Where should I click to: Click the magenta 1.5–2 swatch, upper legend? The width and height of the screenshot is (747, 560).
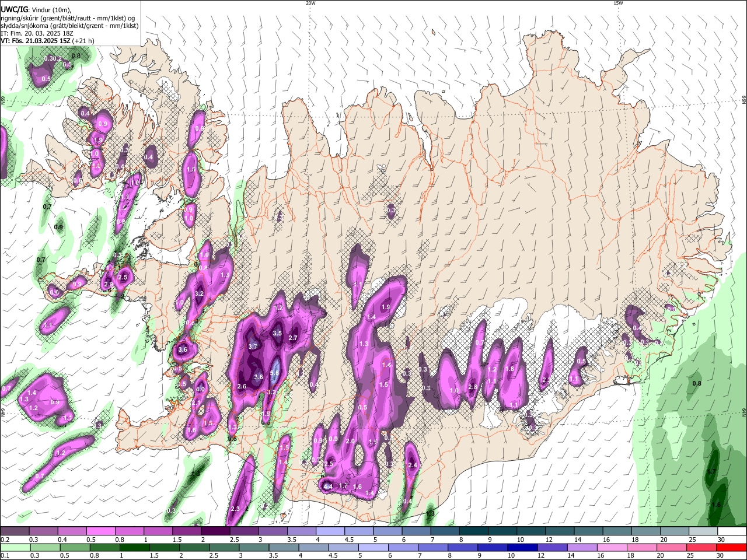pyautogui.click(x=187, y=531)
